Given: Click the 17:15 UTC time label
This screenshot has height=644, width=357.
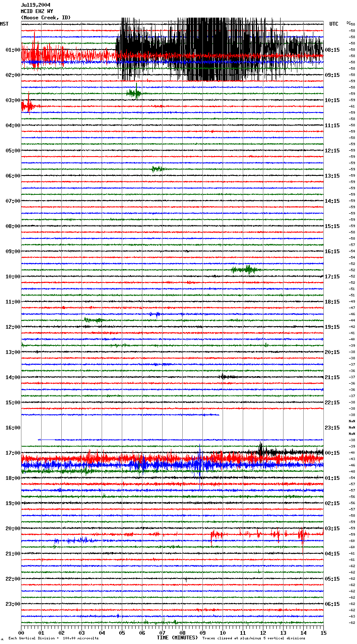Looking at the screenshot, I should (x=332, y=276).
